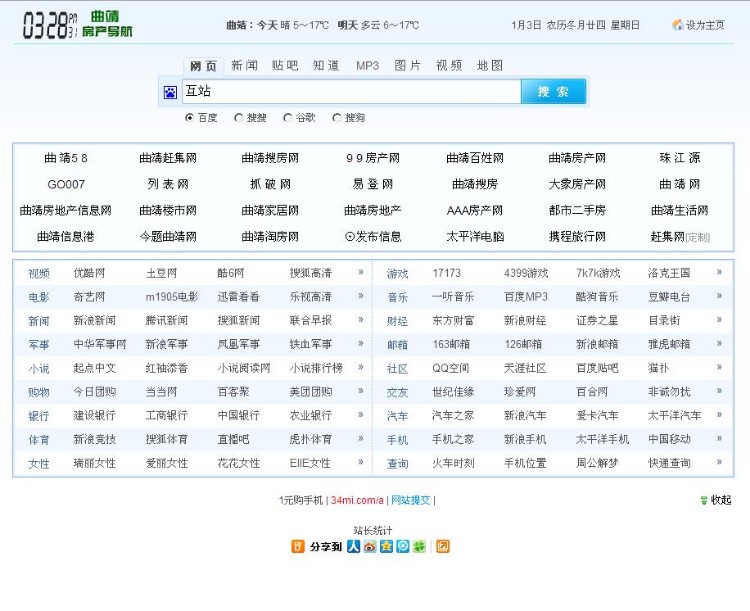The image size is (750, 611).
Task: Click the house icon next to 设为主页
Action: point(677,25)
